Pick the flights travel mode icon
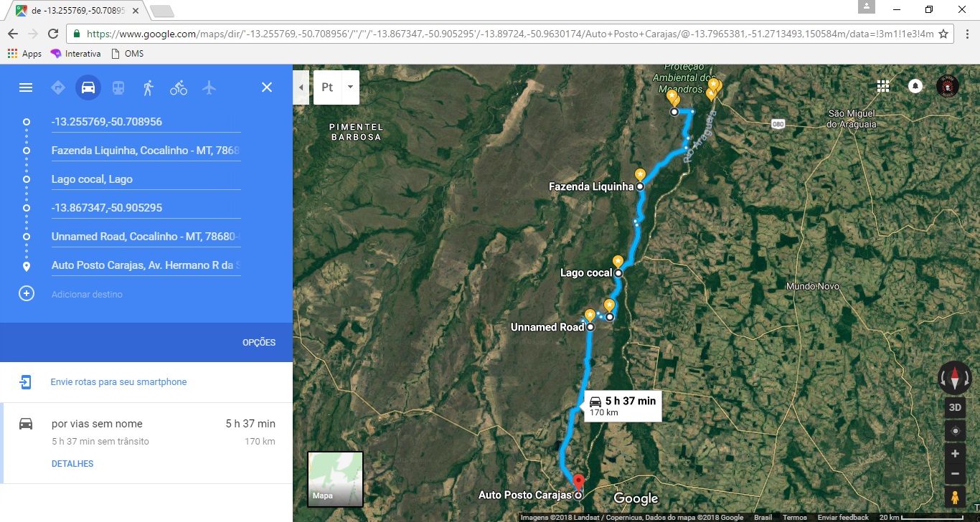The image size is (980, 522). (209, 87)
